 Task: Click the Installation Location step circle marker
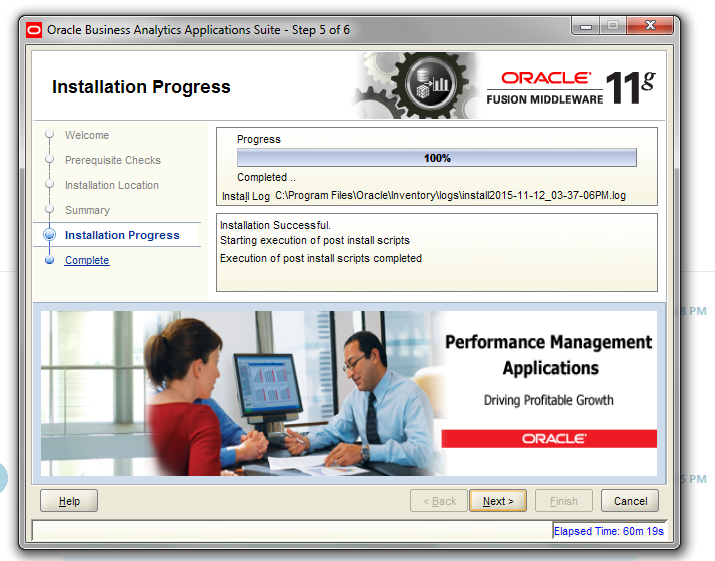click(x=49, y=184)
